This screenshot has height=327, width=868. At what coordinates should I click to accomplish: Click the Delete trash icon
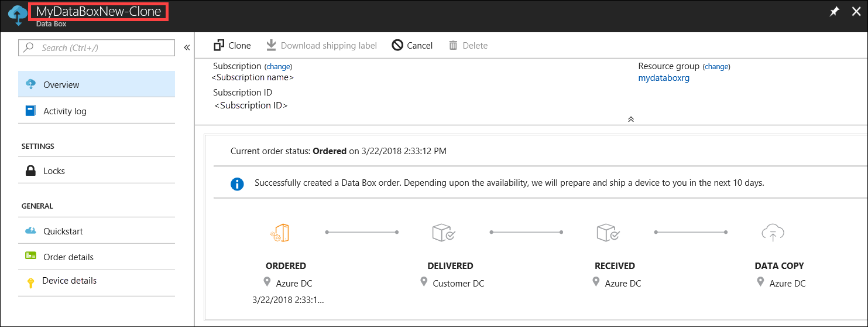click(x=453, y=45)
